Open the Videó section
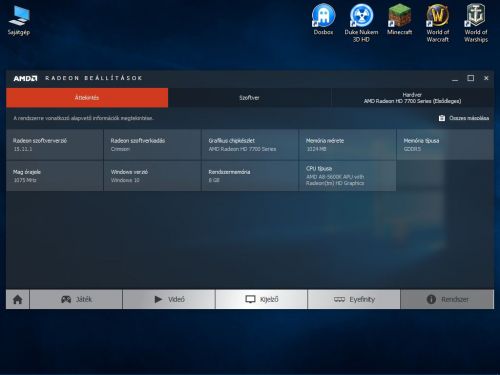The image size is (500, 375). tap(169, 299)
